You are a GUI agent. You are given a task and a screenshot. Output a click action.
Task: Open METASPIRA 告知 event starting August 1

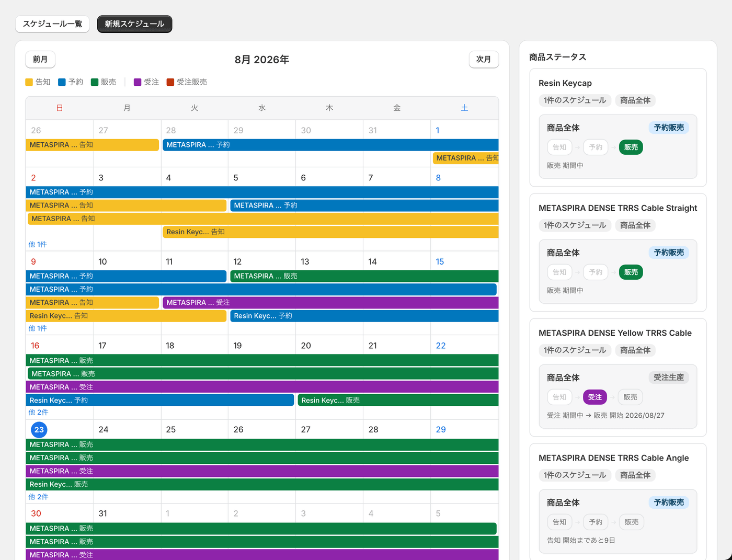pos(466,158)
